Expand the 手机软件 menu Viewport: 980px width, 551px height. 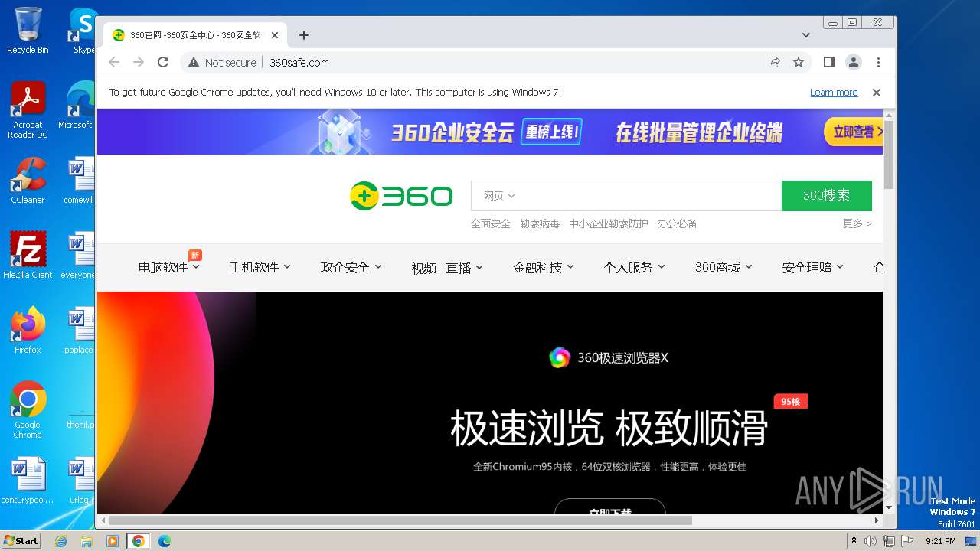pos(260,267)
